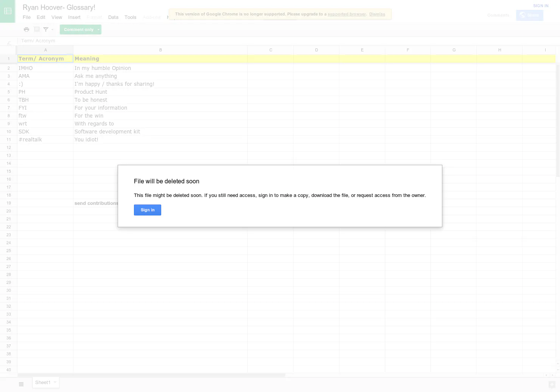The width and height of the screenshot is (560, 392).
Task: Select column B header
Action: [160, 50]
